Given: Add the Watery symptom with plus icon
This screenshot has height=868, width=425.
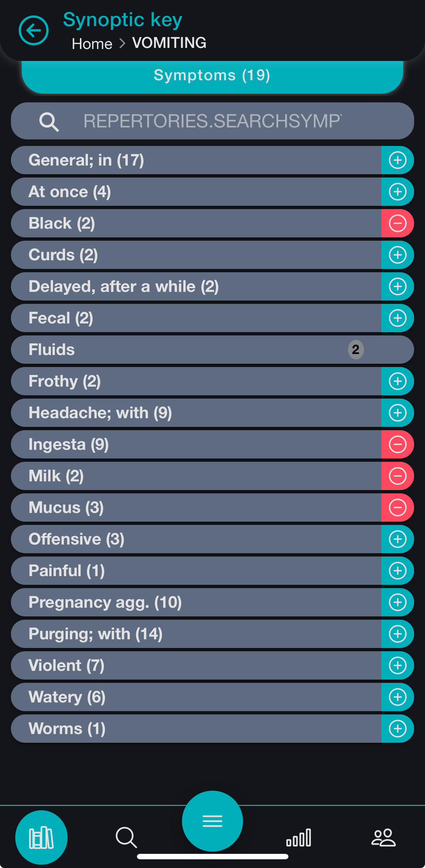Looking at the screenshot, I should click(397, 697).
